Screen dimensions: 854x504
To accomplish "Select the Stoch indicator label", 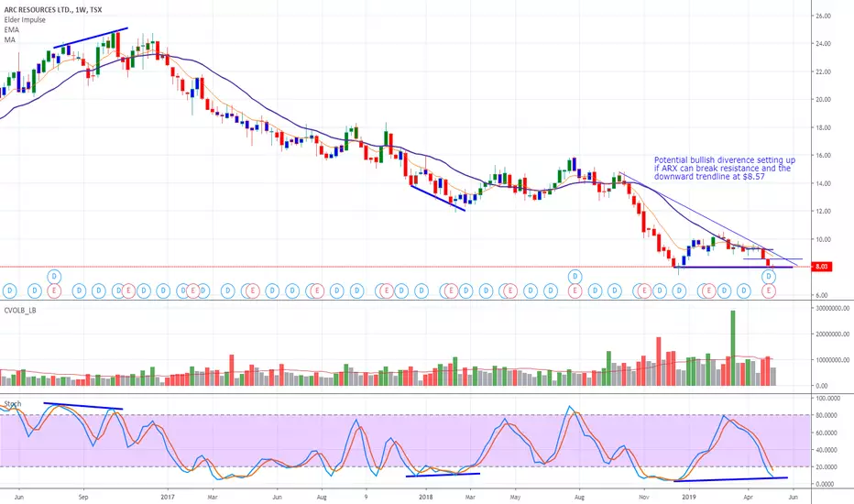I will (13, 404).
